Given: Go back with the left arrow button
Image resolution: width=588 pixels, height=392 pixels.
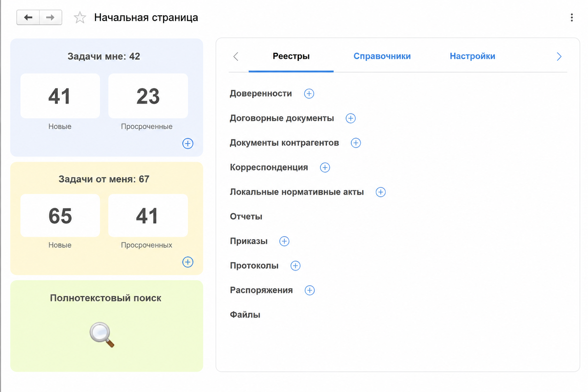Looking at the screenshot, I should 28,18.
